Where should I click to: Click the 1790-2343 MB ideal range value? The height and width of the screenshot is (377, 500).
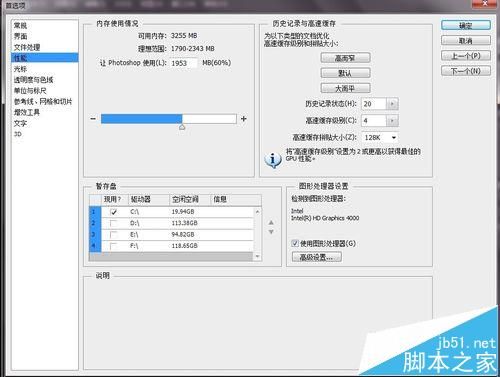pyautogui.click(x=193, y=48)
